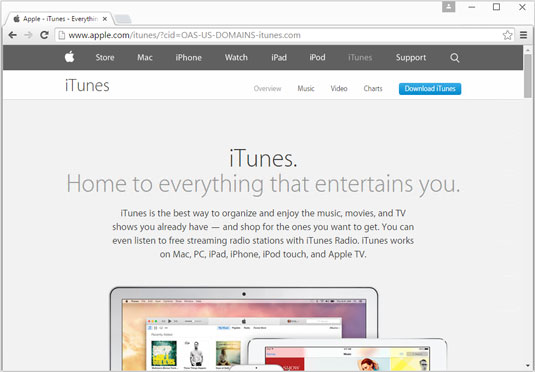Click the Chrome user profile icon

click(x=449, y=6)
